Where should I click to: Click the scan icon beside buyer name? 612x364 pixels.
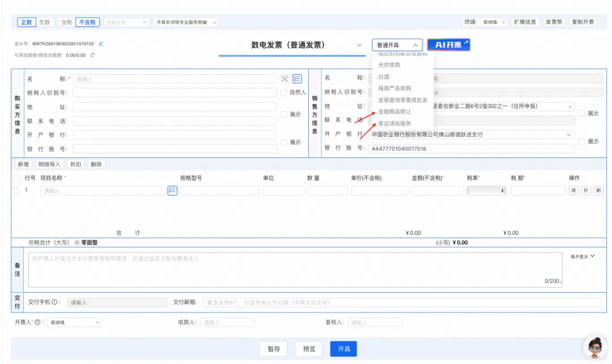pos(284,79)
